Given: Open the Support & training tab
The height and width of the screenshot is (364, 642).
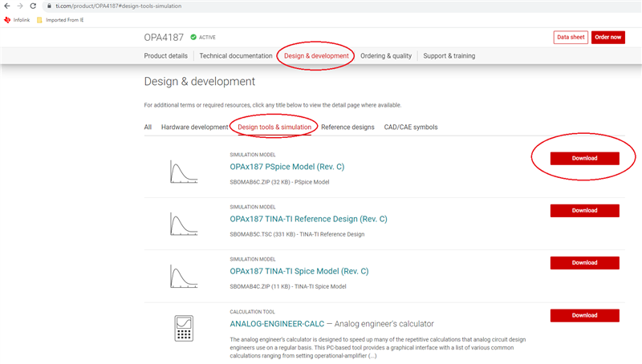Looking at the screenshot, I should [449, 56].
